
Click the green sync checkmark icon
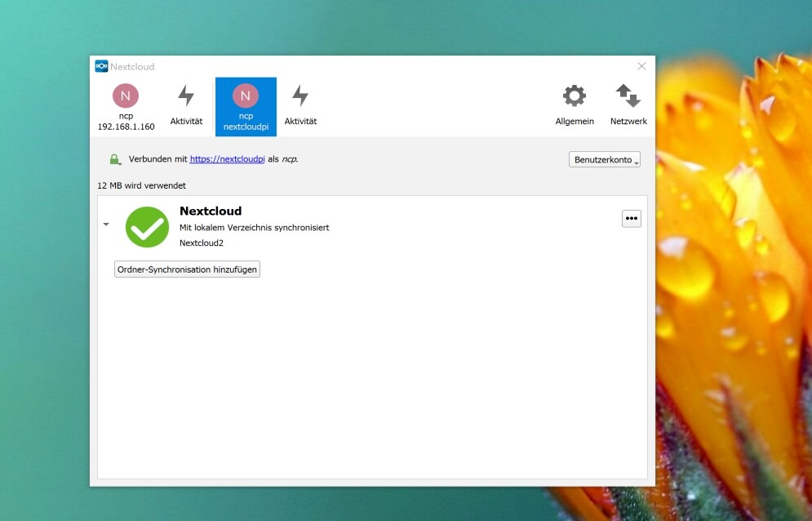click(x=147, y=227)
